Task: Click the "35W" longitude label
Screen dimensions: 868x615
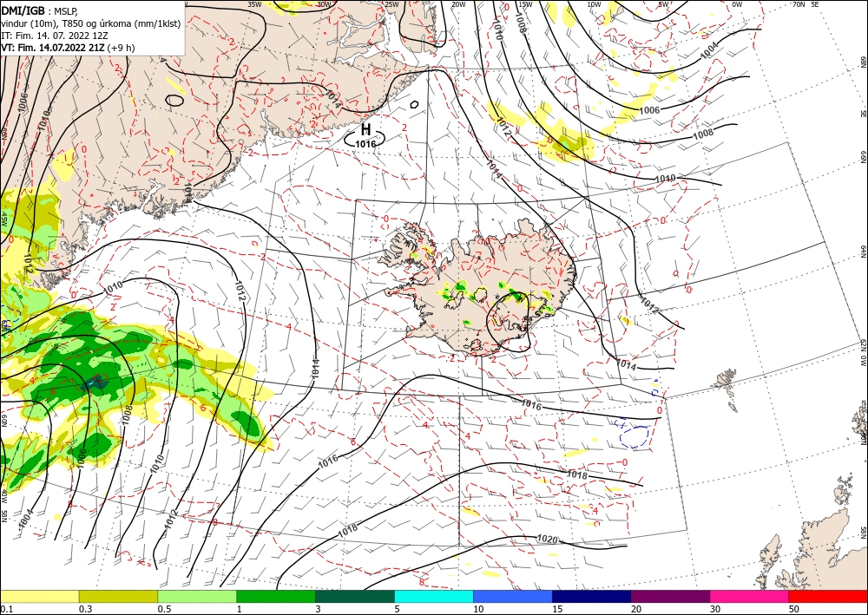Action: tap(254, 4)
